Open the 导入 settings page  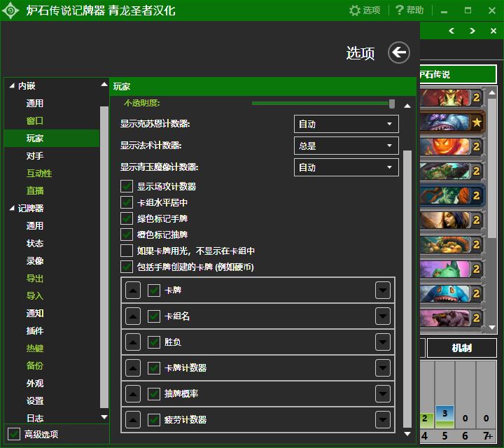[35, 296]
